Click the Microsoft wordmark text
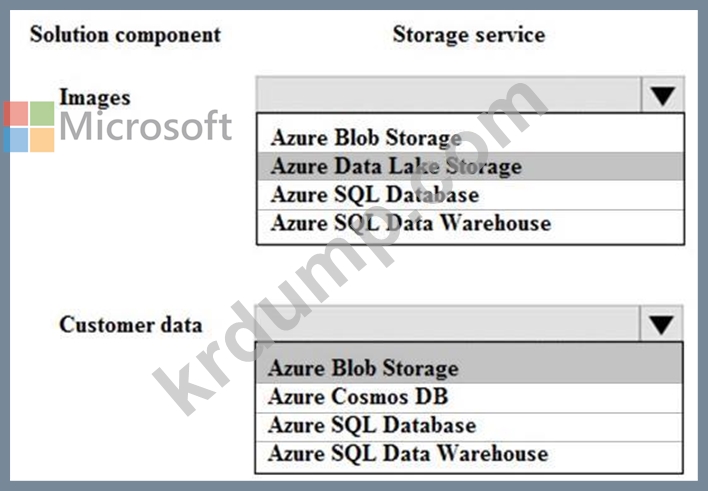The height and width of the screenshot is (491, 708). 146,126
